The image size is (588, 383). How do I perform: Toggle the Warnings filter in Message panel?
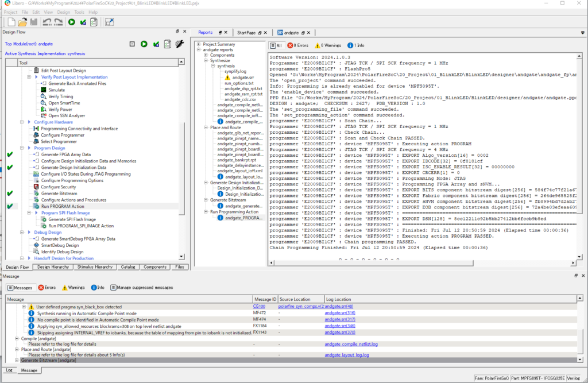72,287
